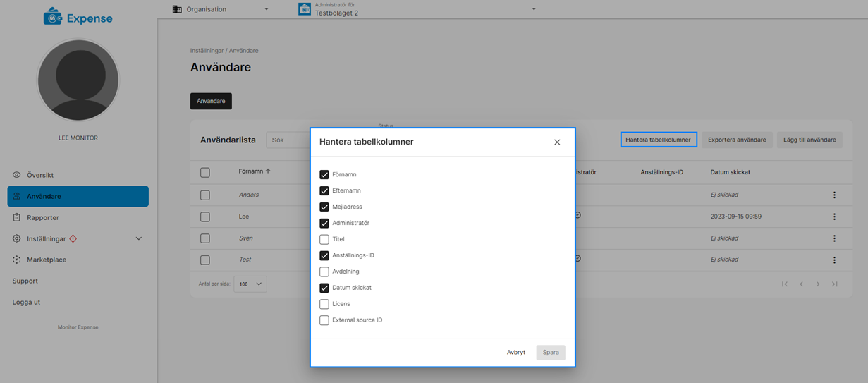The image size is (868, 383).
Task: Click the Sök search field
Action: tap(288, 140)
